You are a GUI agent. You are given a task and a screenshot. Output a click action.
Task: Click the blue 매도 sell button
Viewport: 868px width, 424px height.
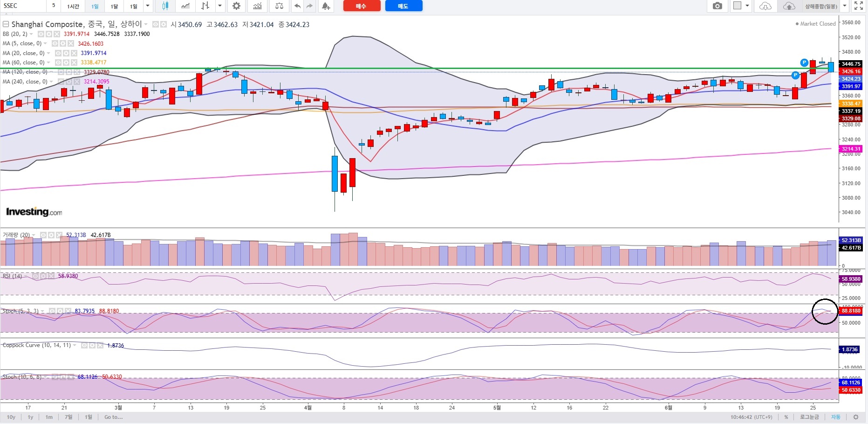tap(403, 6)
